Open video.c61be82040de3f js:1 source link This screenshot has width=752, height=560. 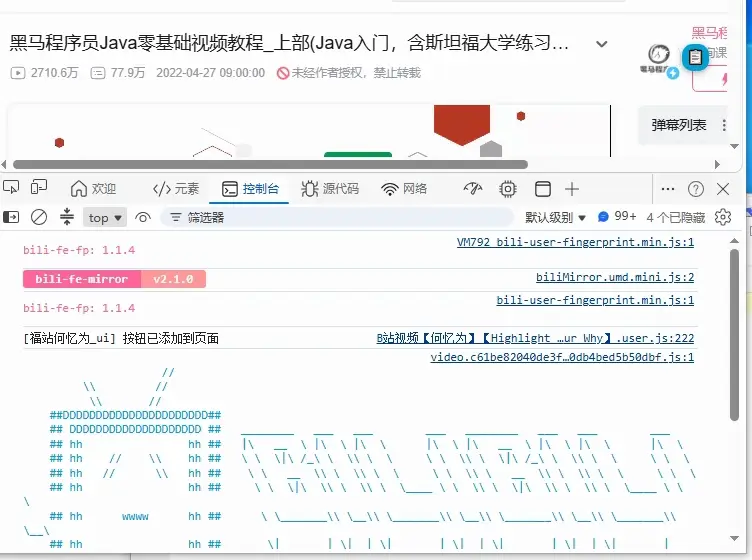click(x=562, y=357)
